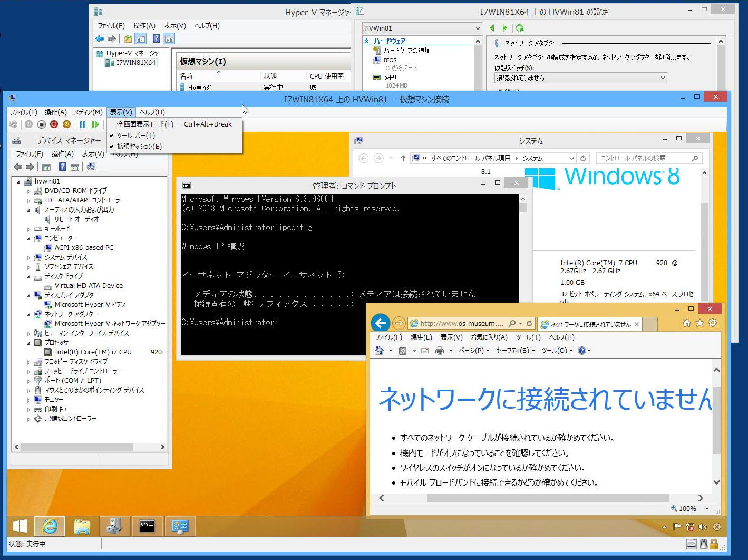Click コントロール パネルの検索 search field
748x560 pixels.
tap(649, 158)
